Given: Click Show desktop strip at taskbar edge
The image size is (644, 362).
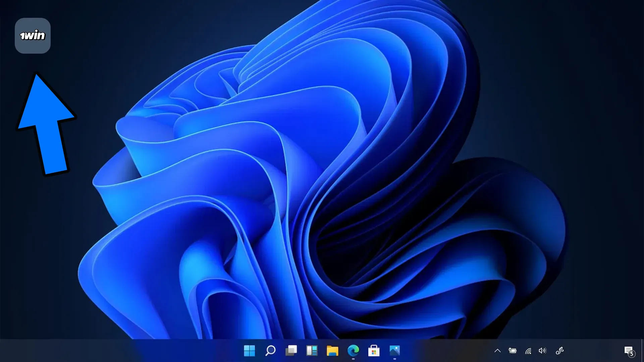Looking at the screenshot, I should pos(642,351).
